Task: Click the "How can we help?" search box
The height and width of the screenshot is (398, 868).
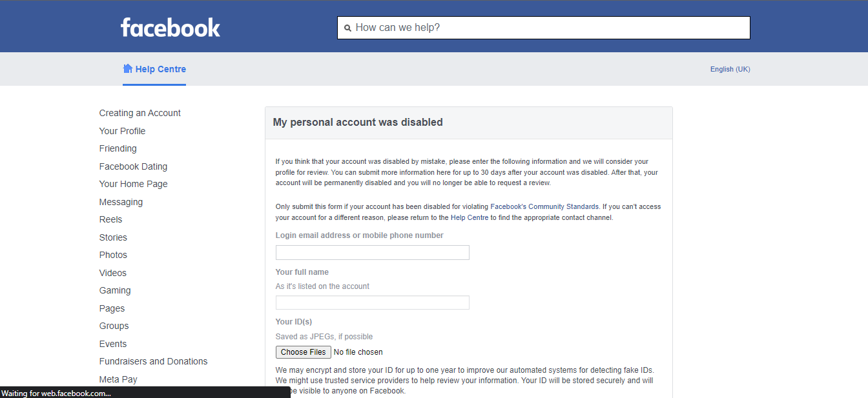Action: point(549,28)
